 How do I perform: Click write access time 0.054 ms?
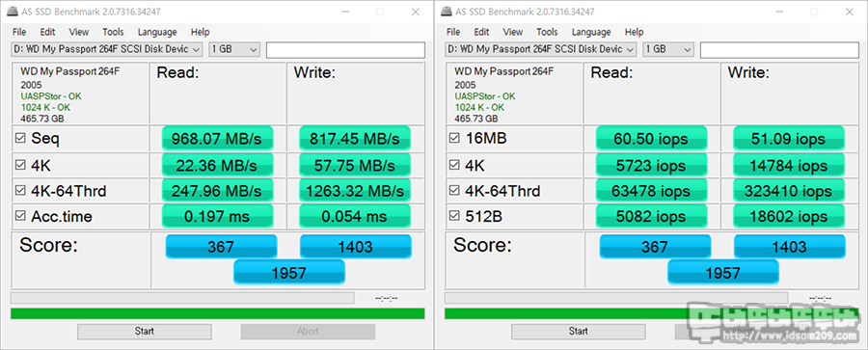(x=355, y=217)
